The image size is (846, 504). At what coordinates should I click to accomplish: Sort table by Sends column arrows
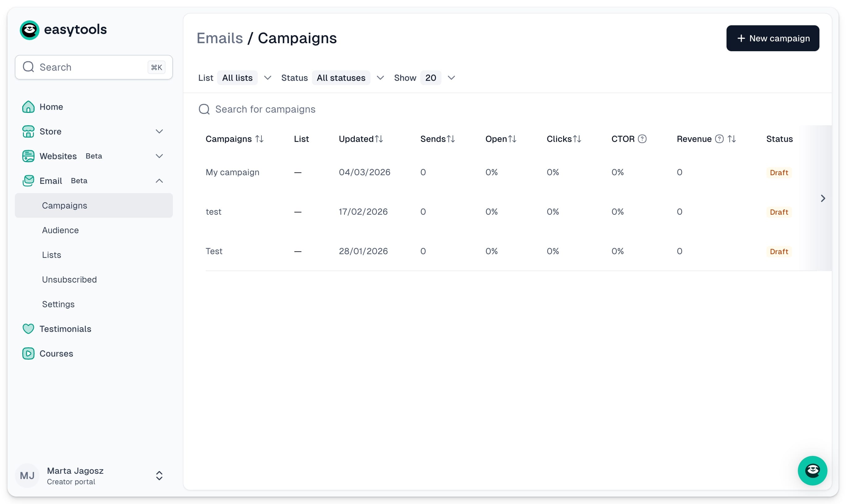451,139
